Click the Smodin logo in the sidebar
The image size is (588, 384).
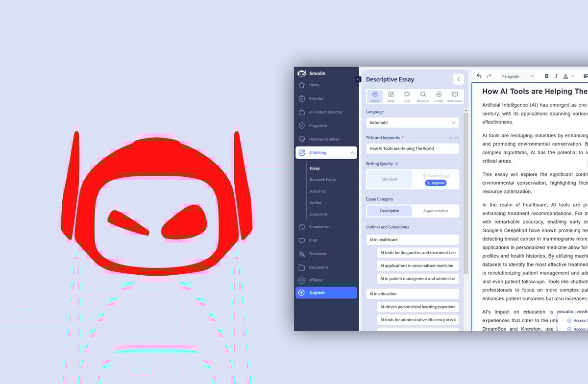pyautogui.click(x=302, y=73)
